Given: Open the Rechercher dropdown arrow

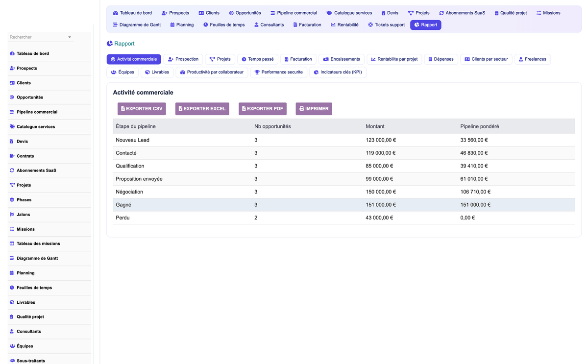Looking at the screenshot, I should [x=70, y=37].
